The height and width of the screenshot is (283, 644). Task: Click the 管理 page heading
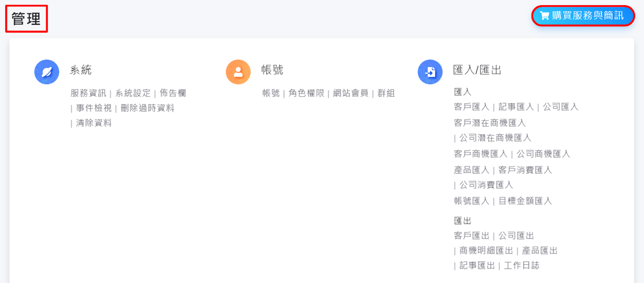(26, 19)
